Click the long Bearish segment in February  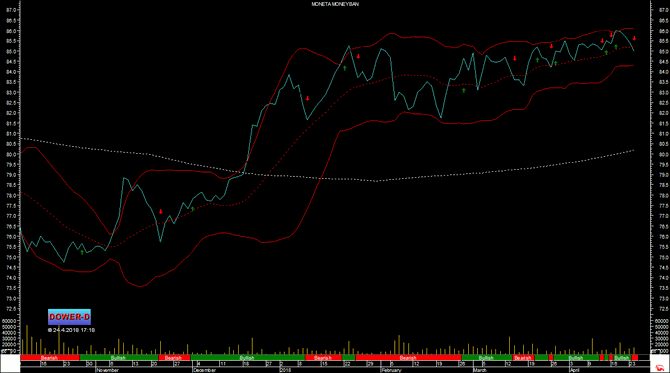408,358
